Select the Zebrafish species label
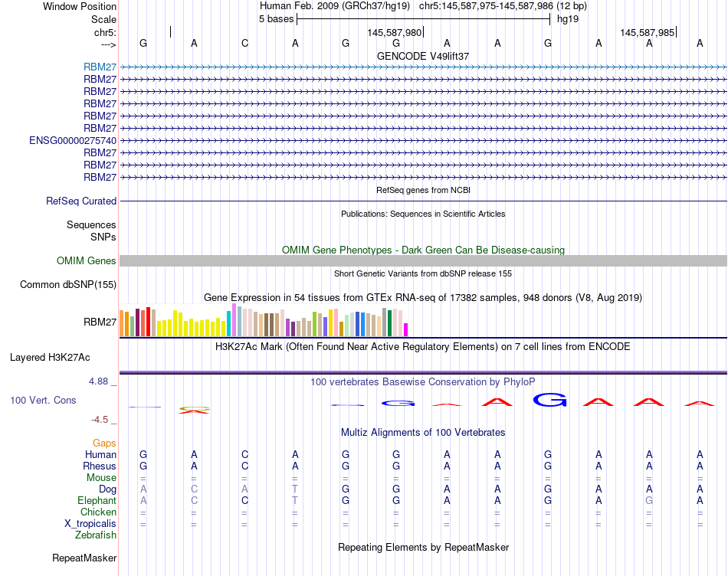This screenshot has width=728, height=576. pyautogui.click(x=96, y=535)
